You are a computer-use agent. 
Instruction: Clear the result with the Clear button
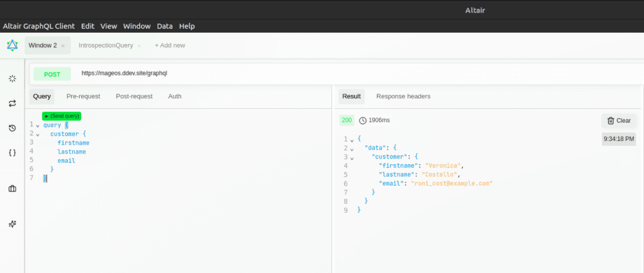pyautogui.click(x=619, y=121)
